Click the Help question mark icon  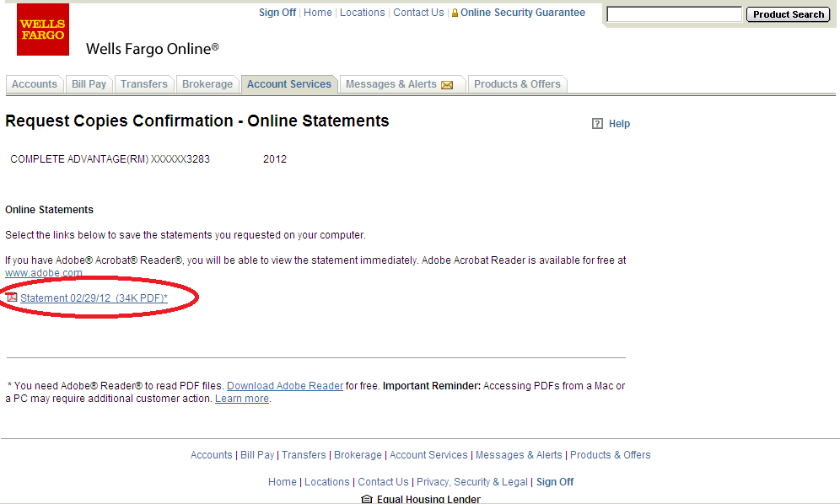(x=597, y=124)
